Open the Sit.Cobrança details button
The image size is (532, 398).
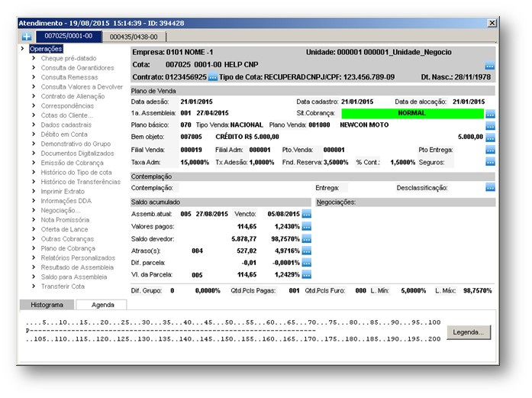pyautogui.click(x=490, y=114)
